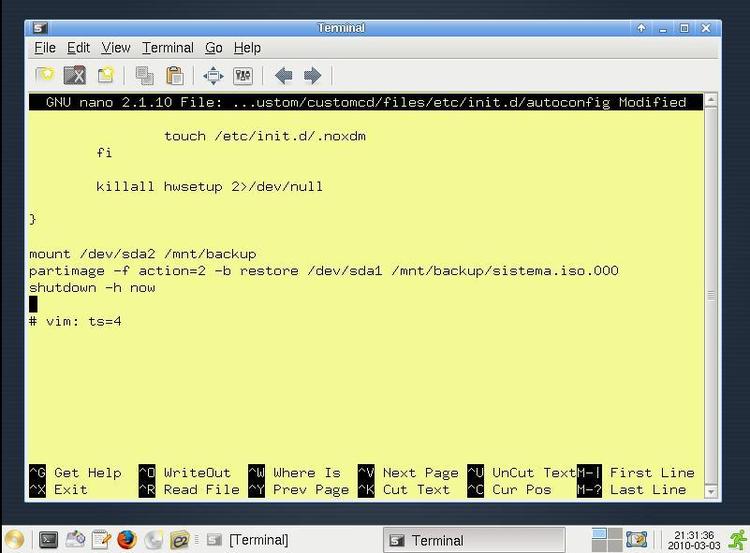Click the Terminal taskbar button
The image size is (750, 553).
click(474, 541)
